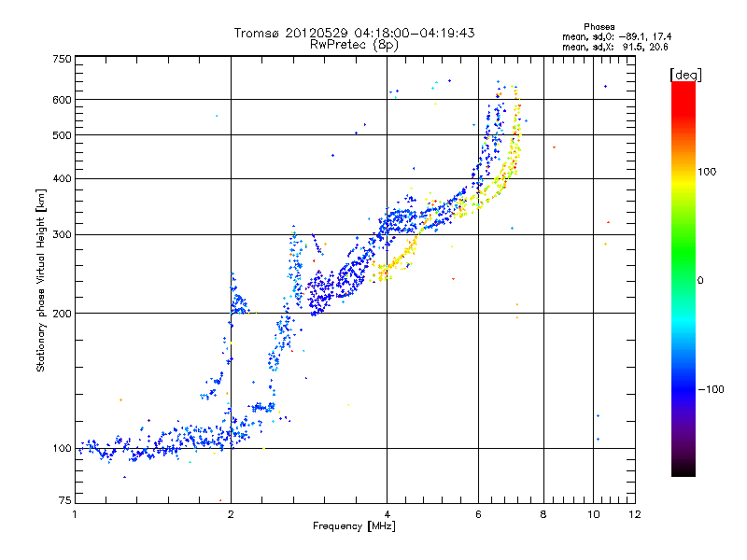
Task: Click the 300 tick on height axis
Action: [62, 234]
